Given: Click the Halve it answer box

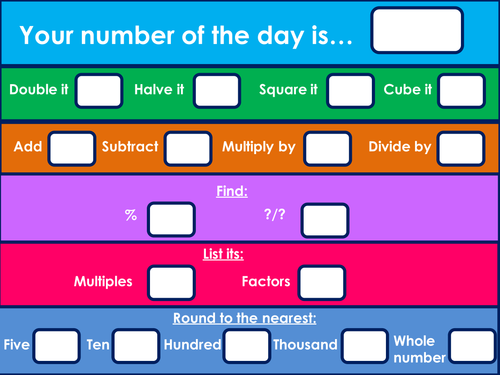Looking at the screenshot, I should click(217, 91).
